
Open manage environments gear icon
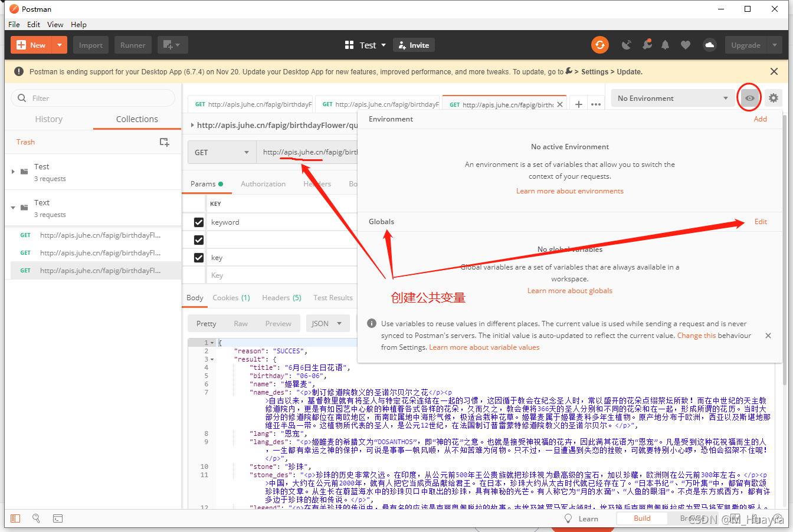pyautogui.click(x=774, y=98)
